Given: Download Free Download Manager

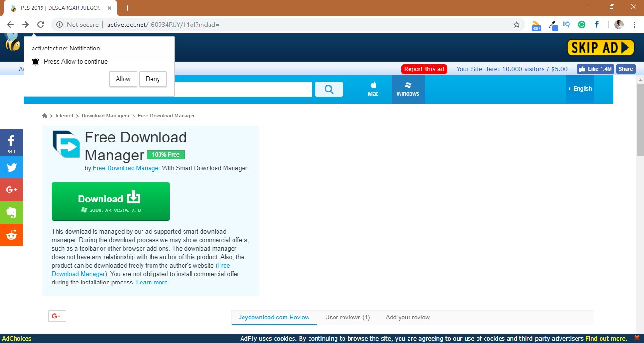Looking at the screenshot, I should click(110, 201).
